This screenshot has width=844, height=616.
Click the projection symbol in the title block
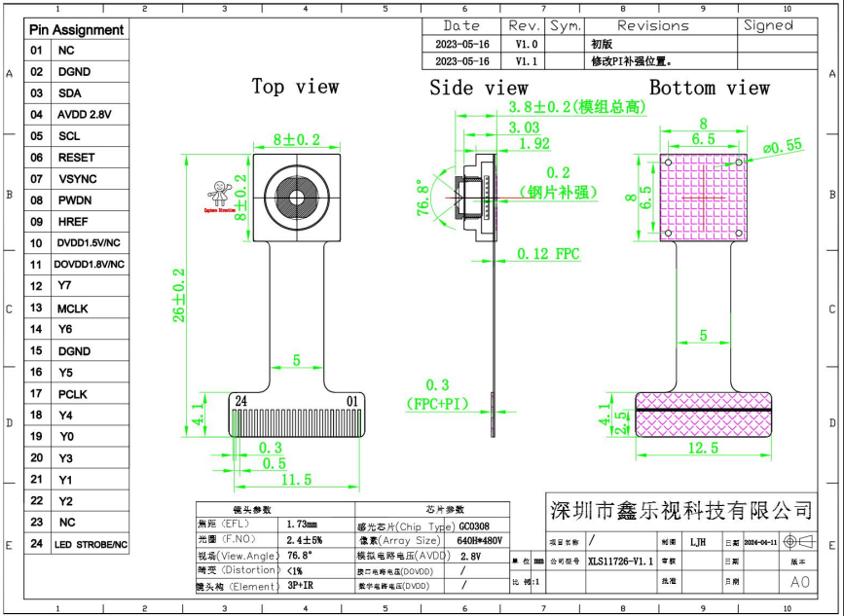[x=799, y=541]
